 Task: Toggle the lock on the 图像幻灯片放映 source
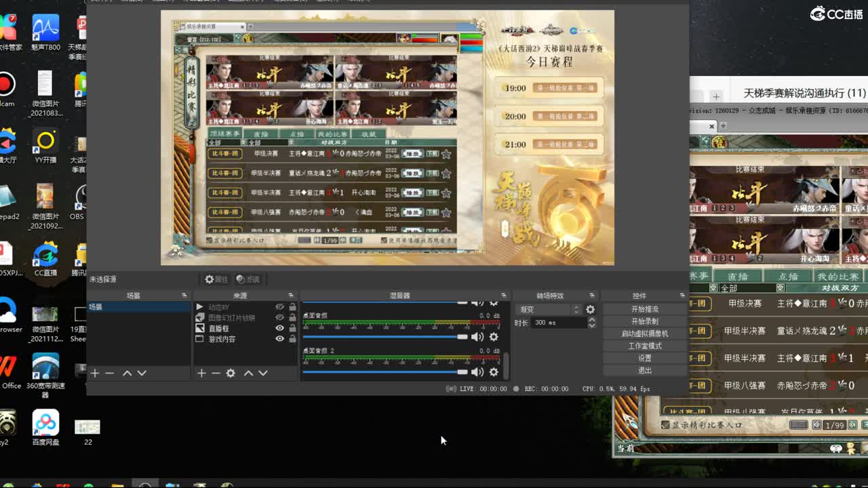[292, 317]
